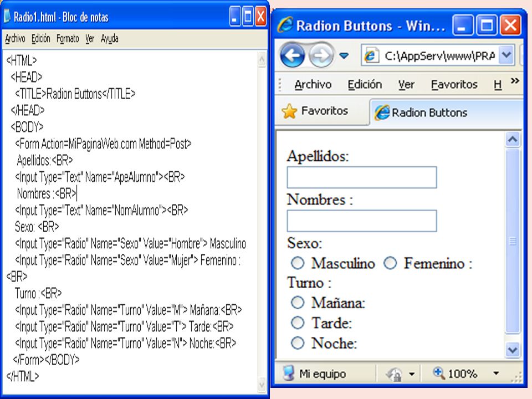532x399 pixels.
Task: Click the Internet Explorer icon on the tab
Action: (382, 112)
